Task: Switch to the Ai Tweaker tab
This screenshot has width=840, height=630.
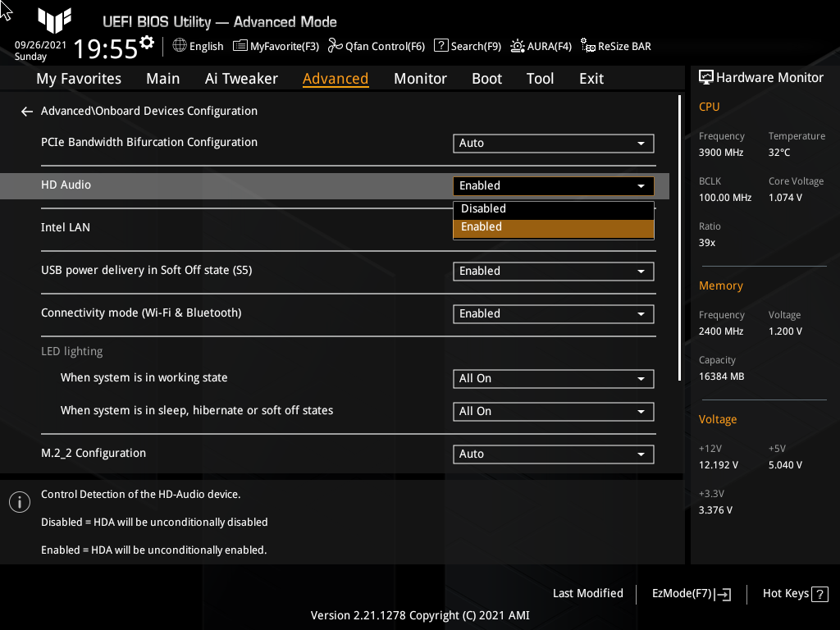Action: pyautogui.click(x=241, y=78)
